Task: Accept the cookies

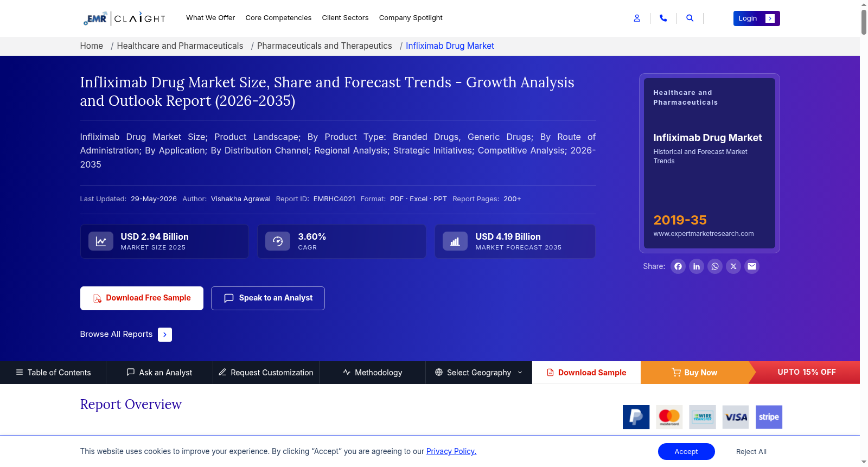Action: 686,451
